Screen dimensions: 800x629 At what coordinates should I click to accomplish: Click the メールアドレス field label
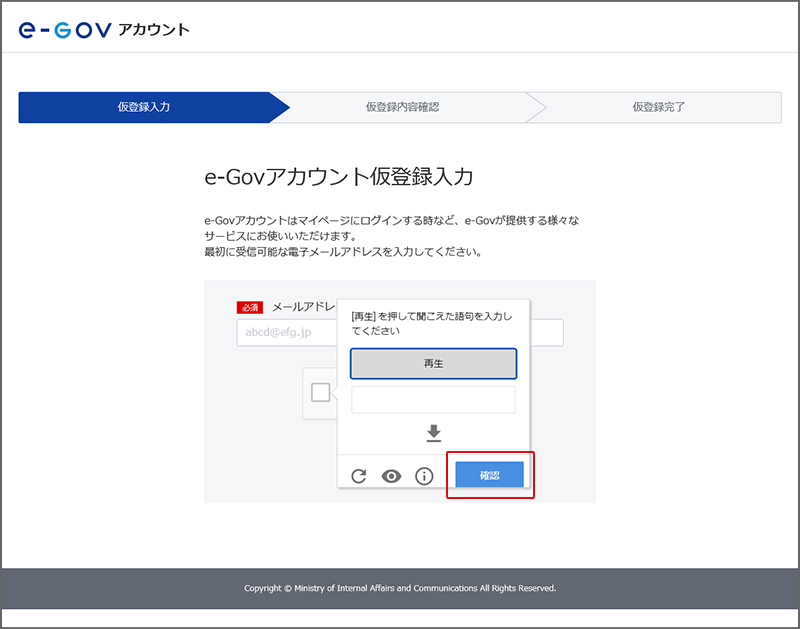pos(304,307)
